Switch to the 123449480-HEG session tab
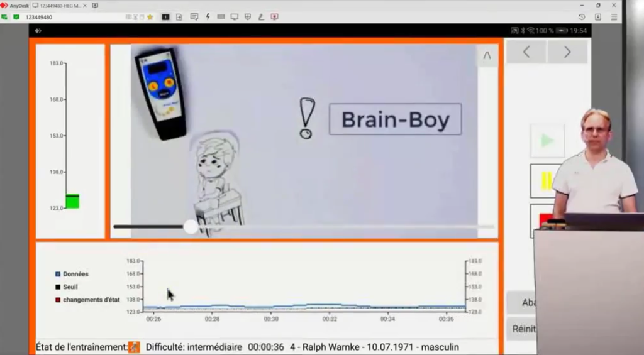Screen dimensions: 644x355 60,5
